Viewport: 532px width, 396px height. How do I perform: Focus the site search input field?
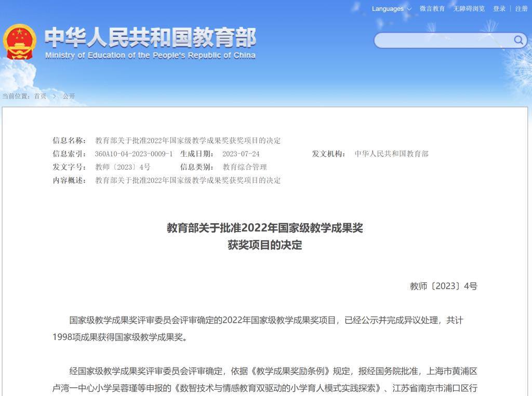(450, 40)
